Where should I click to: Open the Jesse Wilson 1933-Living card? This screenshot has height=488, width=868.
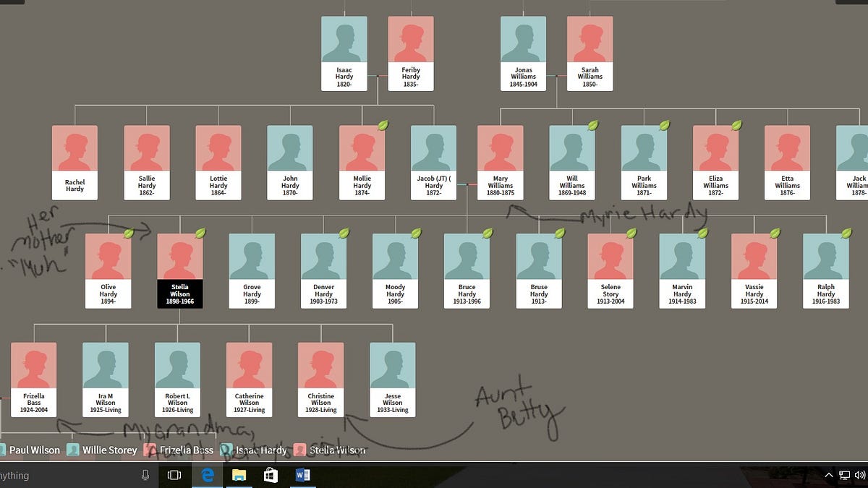coord(393,380)
